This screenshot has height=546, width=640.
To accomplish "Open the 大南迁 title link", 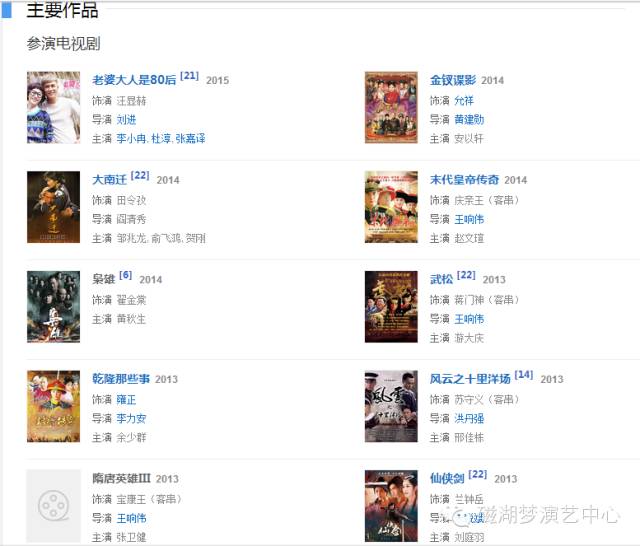I will (109, 180).
